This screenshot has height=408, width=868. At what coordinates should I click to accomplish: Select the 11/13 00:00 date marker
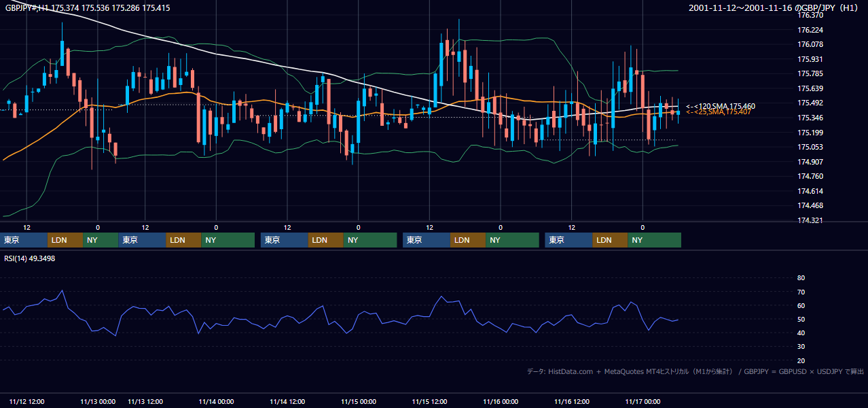(98, 402)
